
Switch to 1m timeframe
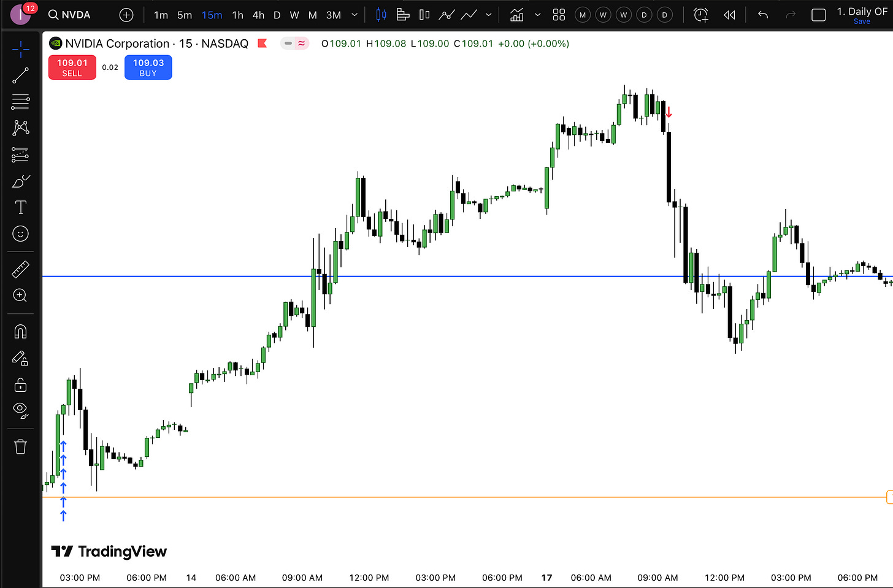tap(161, 15)
